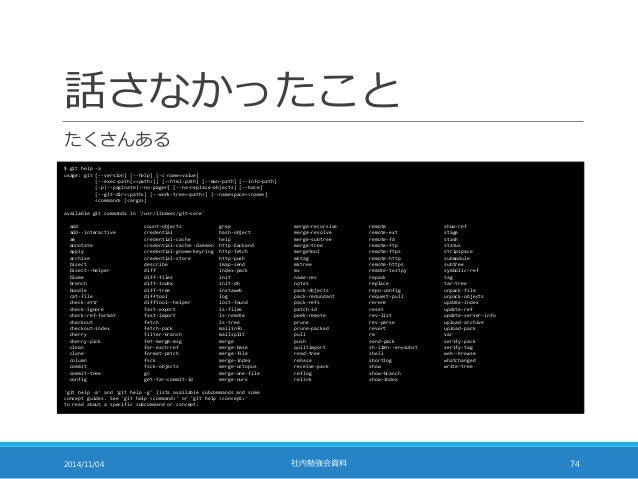Click the 'cherry-pick' command text
The width and height of the screenshot is (638, 479).
coord(85,342)
